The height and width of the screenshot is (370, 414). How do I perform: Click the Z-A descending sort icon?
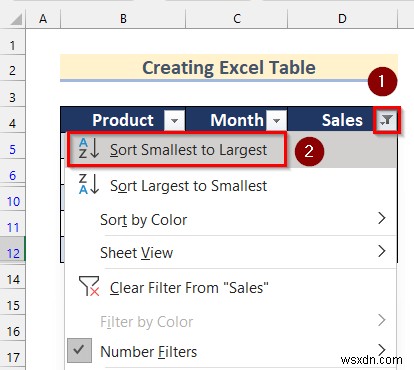pos(89,184)
